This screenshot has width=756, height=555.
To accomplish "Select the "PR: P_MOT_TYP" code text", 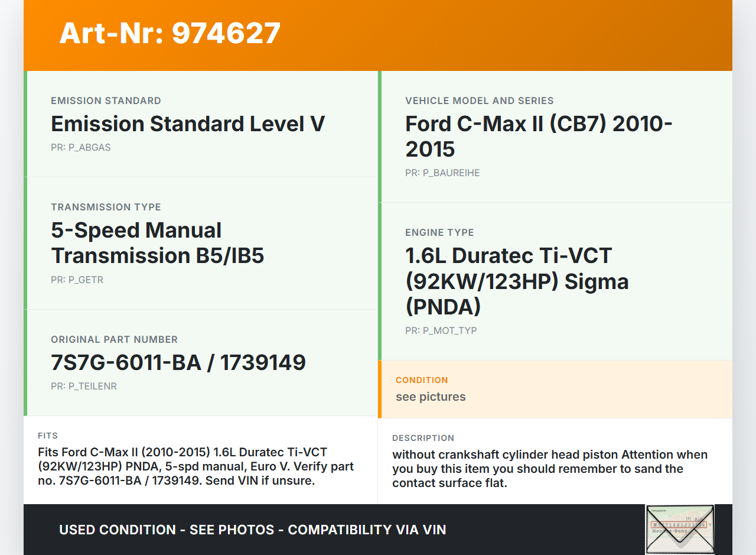I will coord(441,331).
